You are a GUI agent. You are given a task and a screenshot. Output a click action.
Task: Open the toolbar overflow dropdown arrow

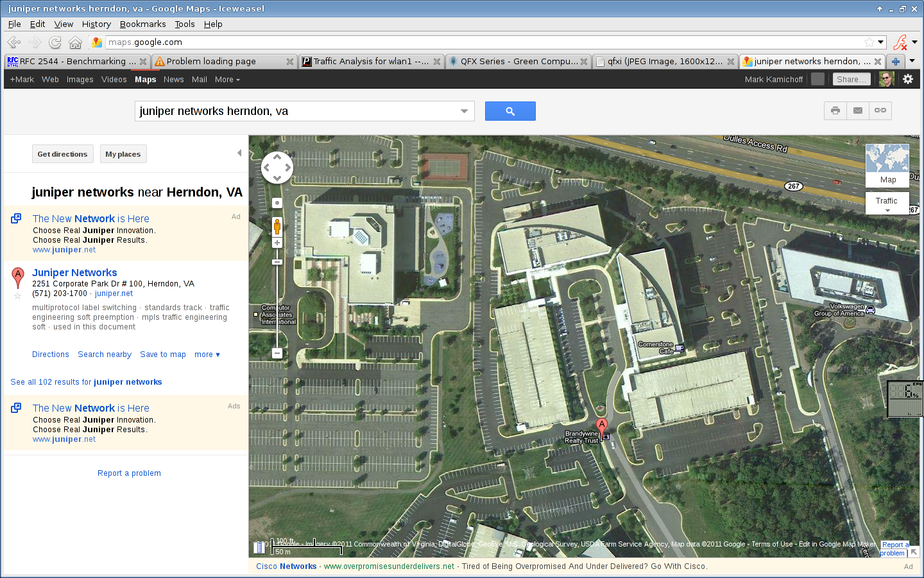pos(915,42)
